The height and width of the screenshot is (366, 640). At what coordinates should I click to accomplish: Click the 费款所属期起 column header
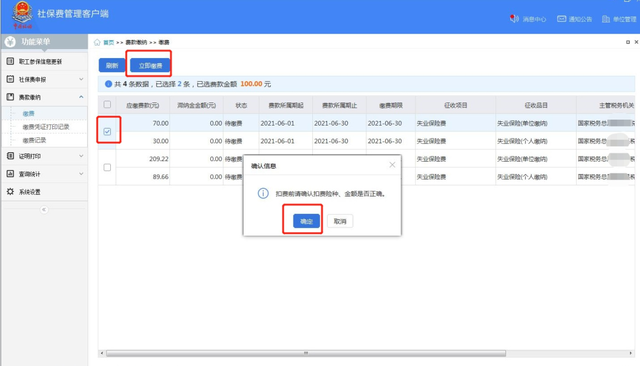(286, 105)
